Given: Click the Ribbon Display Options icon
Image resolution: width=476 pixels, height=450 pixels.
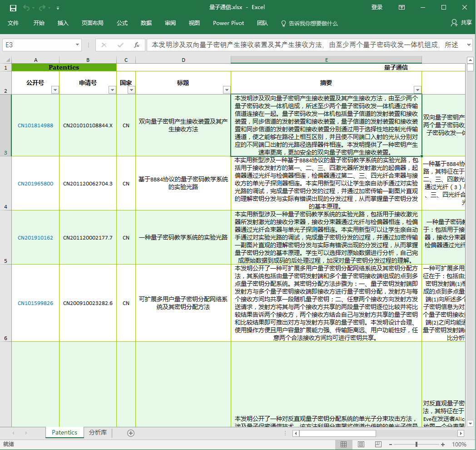Looking at the screenshot, I should pos(402,7).
